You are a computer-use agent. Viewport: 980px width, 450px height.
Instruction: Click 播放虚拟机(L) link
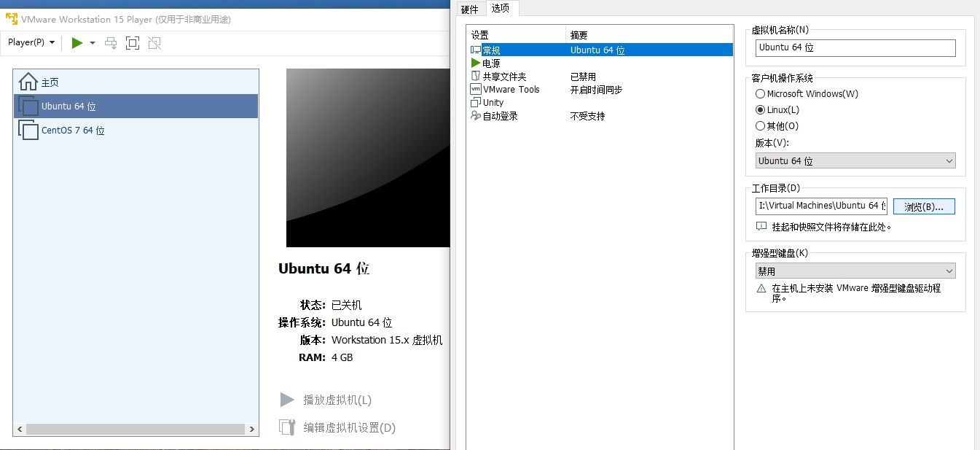click(x=337, y=400)
